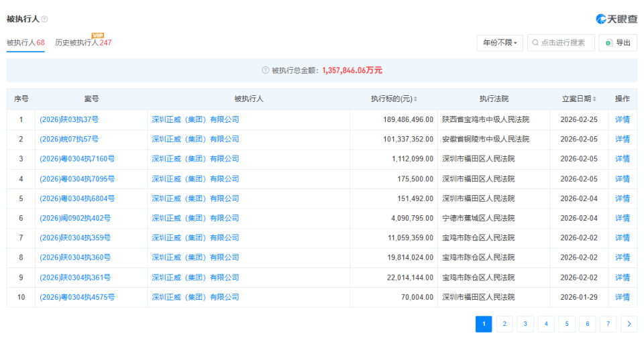Go to page 2
This screenshot has width=644, height=346.
click(504, 324)
